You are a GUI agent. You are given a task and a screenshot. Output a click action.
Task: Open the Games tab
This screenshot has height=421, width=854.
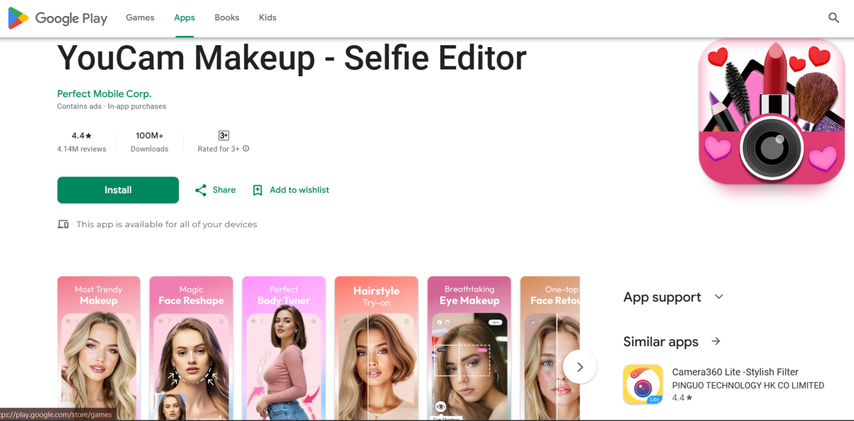(140, 17)
